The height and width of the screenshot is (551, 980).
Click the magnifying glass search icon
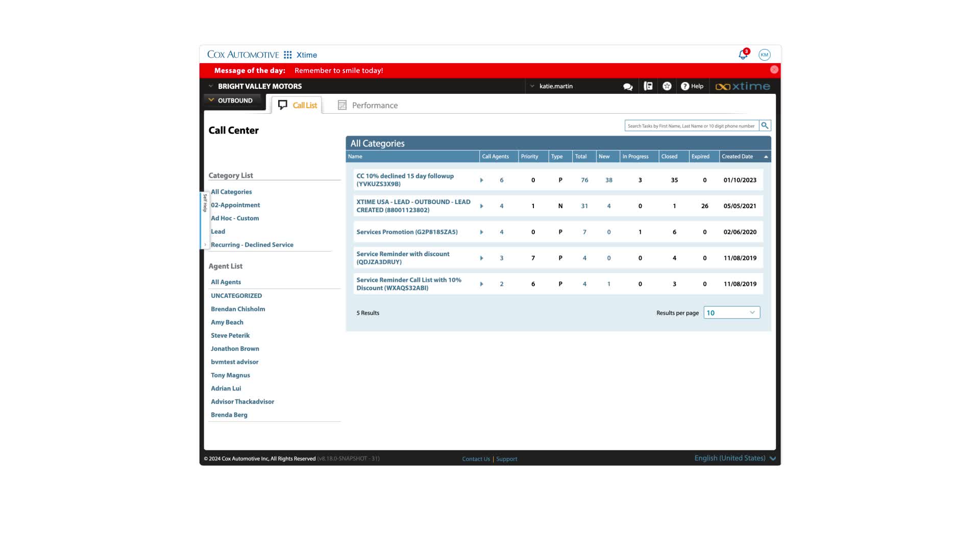coord(765,125)
